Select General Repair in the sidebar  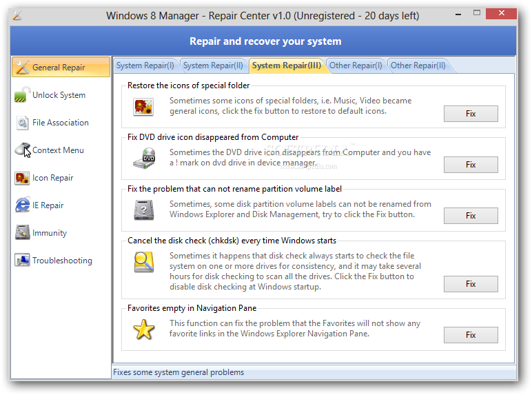pyautogui.click(x=61, y=67)
